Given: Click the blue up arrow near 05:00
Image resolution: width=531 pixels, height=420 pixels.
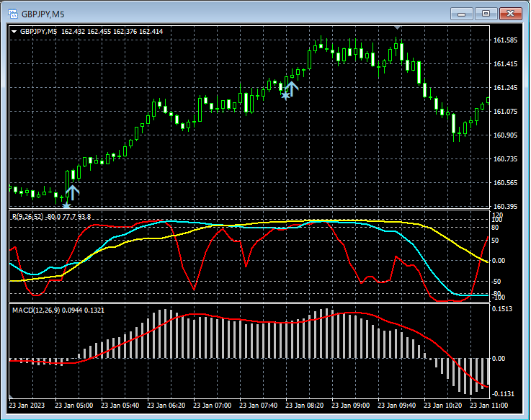Looking at the screenshot, I should (73, 193).
